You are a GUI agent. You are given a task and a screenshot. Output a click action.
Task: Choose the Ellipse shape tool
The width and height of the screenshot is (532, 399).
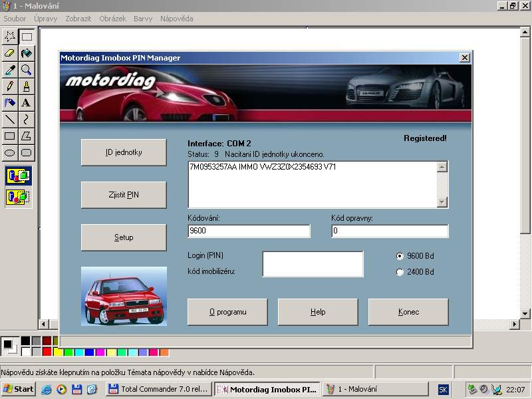tap(10, 153)
